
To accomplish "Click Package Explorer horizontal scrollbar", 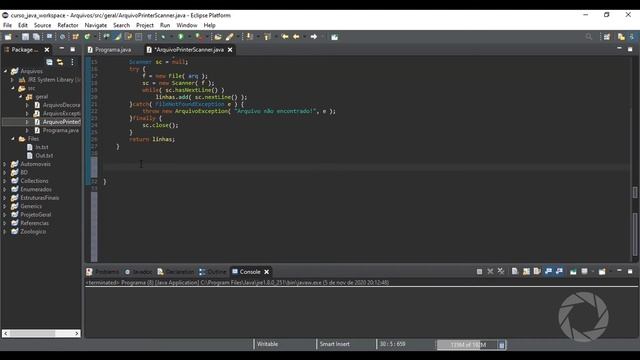I will click(41, 333).
